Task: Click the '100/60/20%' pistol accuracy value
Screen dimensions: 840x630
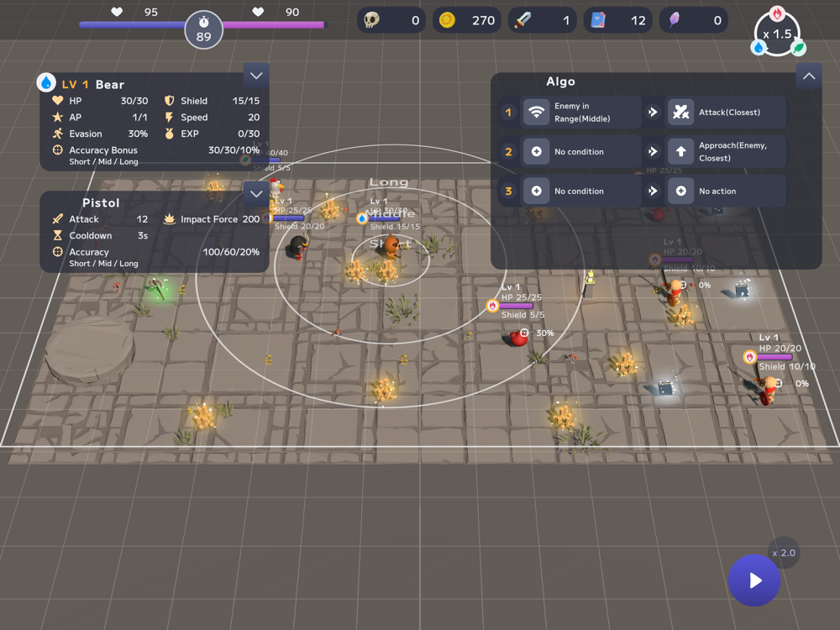Action: pos(231,252)
